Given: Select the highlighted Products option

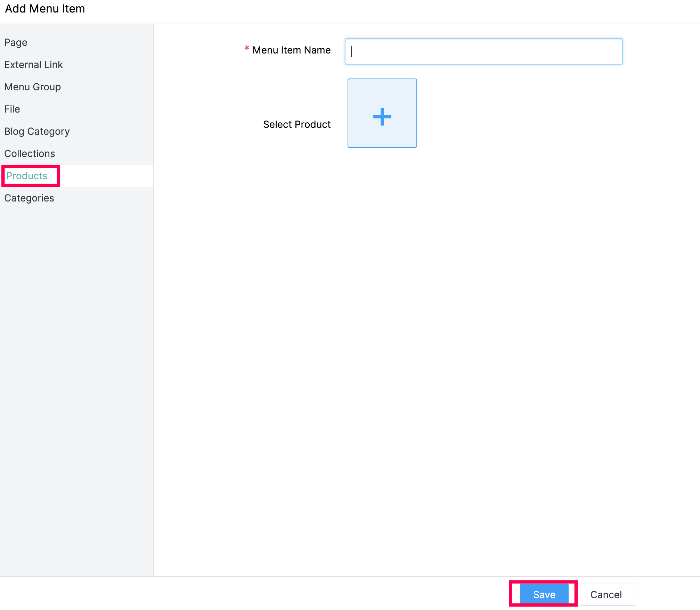Looking at the screenshot, I should (27, 176).
